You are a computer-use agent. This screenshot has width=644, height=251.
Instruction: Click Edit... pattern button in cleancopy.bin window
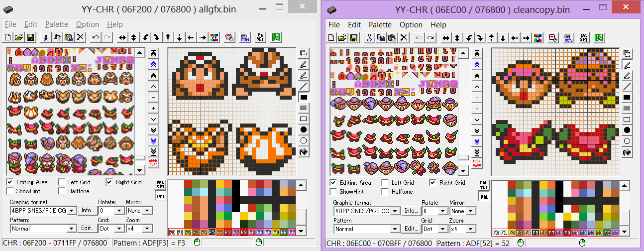[x=411, y=229]
